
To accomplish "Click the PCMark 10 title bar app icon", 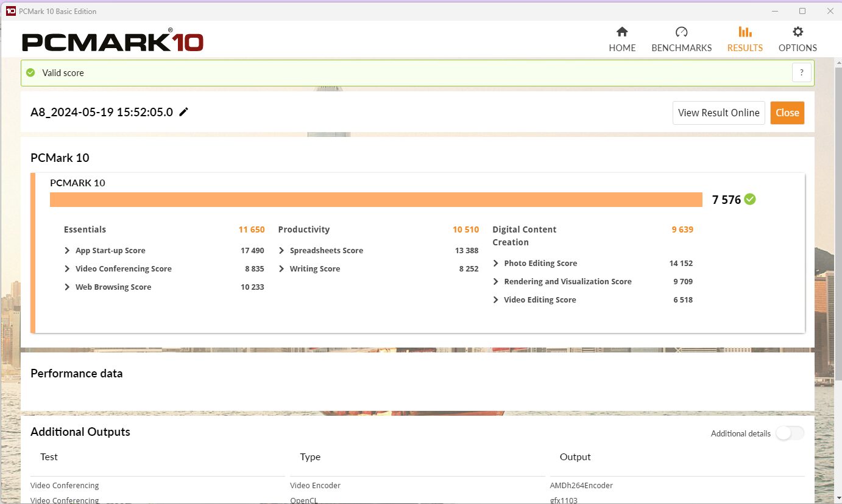I will [x=10, y=11].
